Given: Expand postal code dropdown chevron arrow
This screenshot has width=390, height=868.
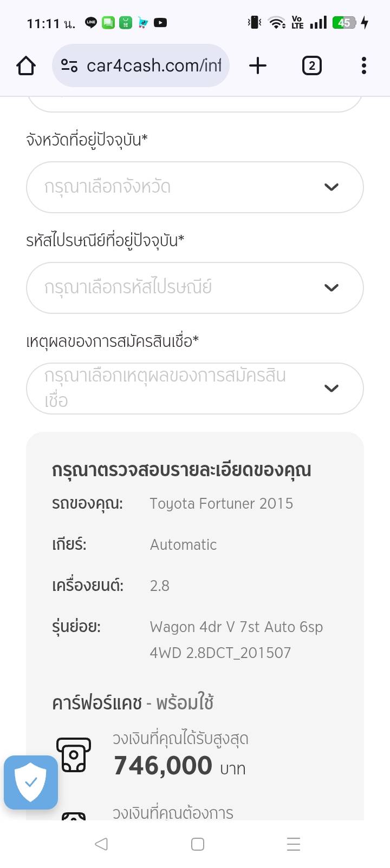Looking at the screenshot, I should [331, 287].
